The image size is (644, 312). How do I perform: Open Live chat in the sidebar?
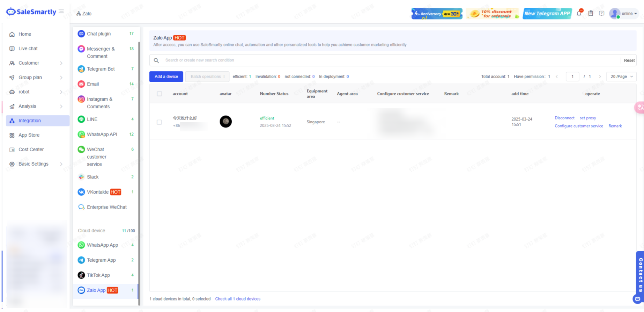pyautogui.click(x=28, y=49)
